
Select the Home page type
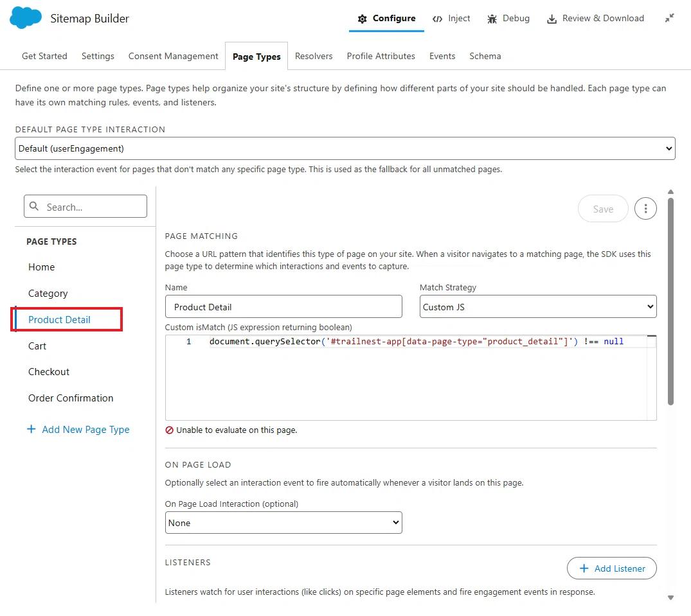pos(41,267)
